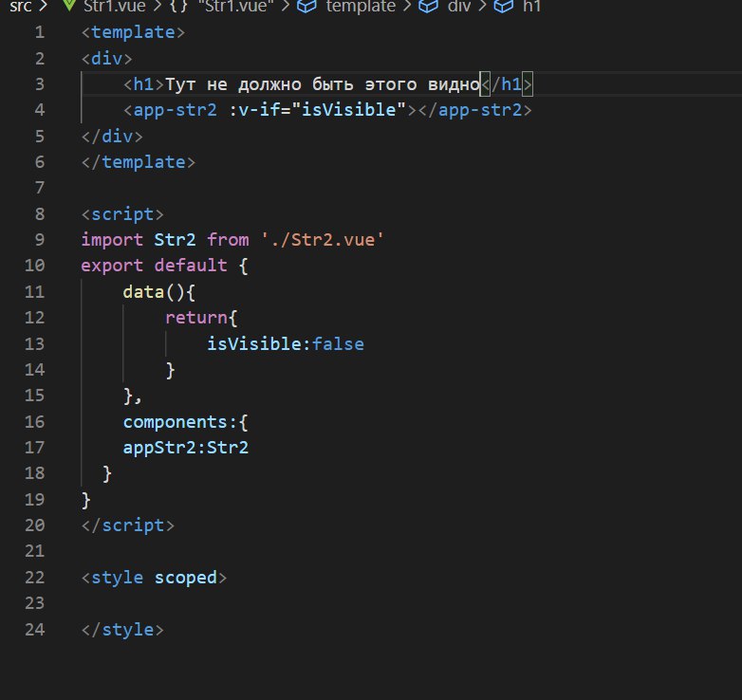
Task: Click the Vue file icon in breadcrumb
Action: [69, 6]
